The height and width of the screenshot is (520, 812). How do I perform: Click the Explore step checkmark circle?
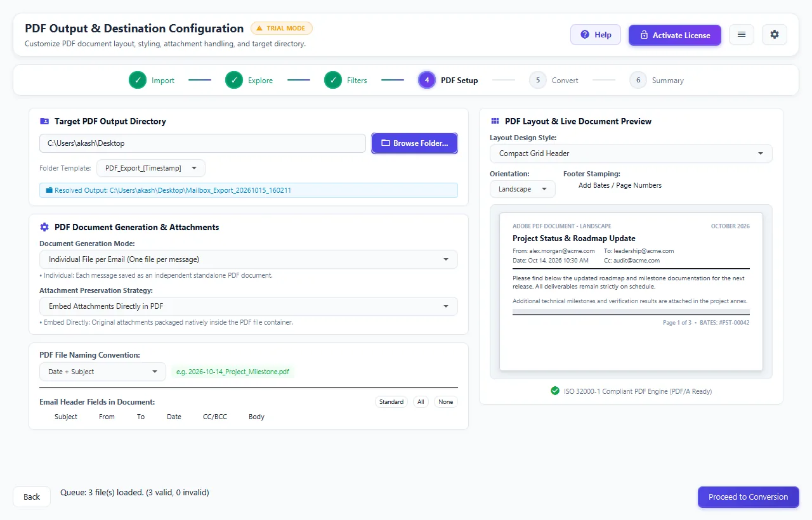pos(234,81)
